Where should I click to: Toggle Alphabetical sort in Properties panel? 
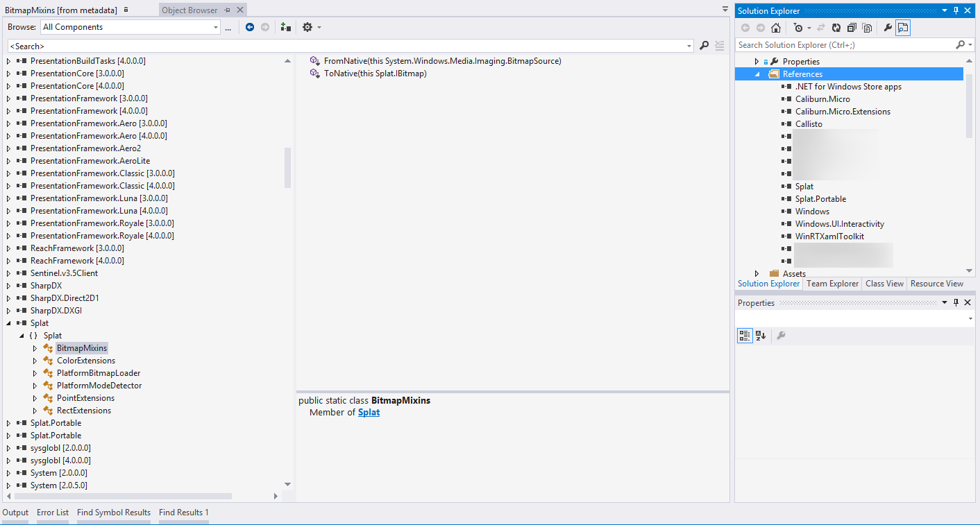click(x=761, y=336)
